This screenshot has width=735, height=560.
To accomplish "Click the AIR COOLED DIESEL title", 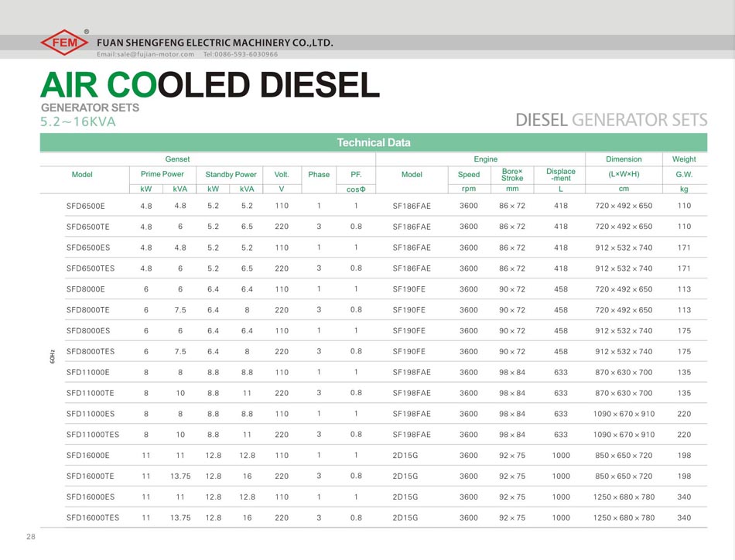I will click(210, 85).
